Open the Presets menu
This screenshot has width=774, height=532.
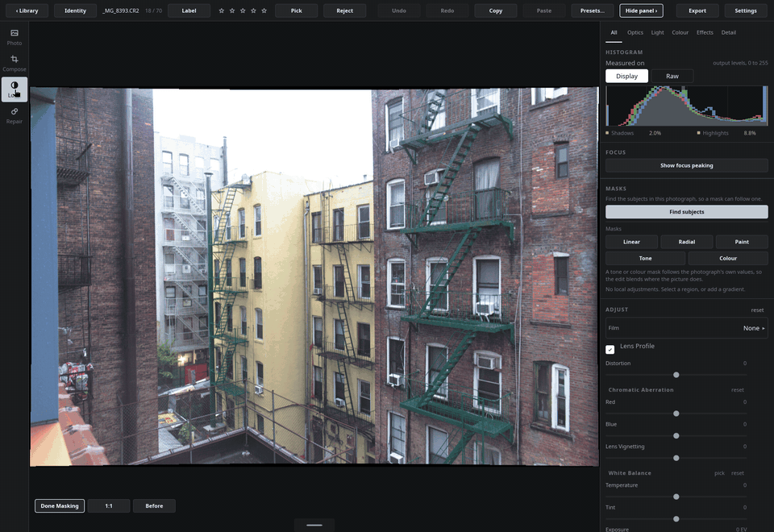pyautogui.click(x=592, y=10)
